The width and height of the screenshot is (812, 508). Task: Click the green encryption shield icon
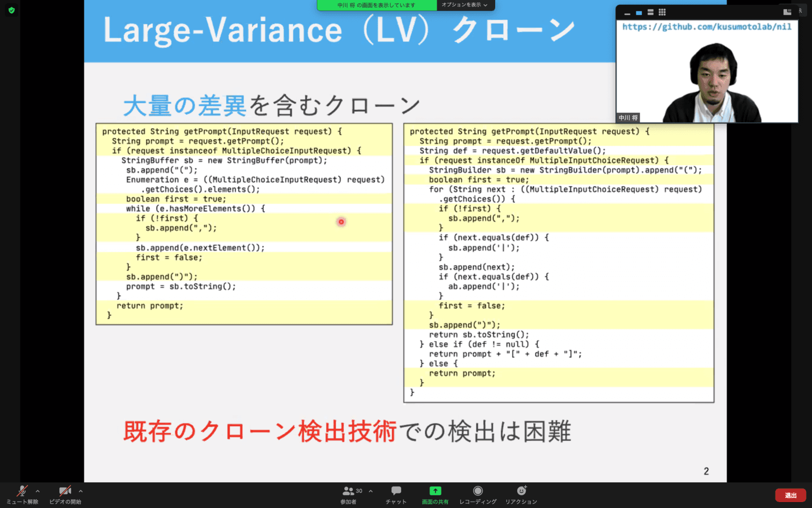pyautogui.click(x=11, y=10)
